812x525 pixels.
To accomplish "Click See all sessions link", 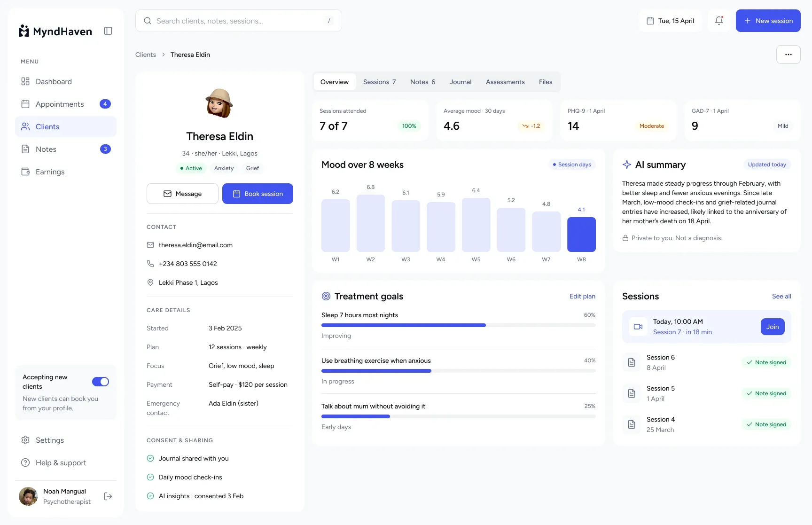I will (781, 296).
